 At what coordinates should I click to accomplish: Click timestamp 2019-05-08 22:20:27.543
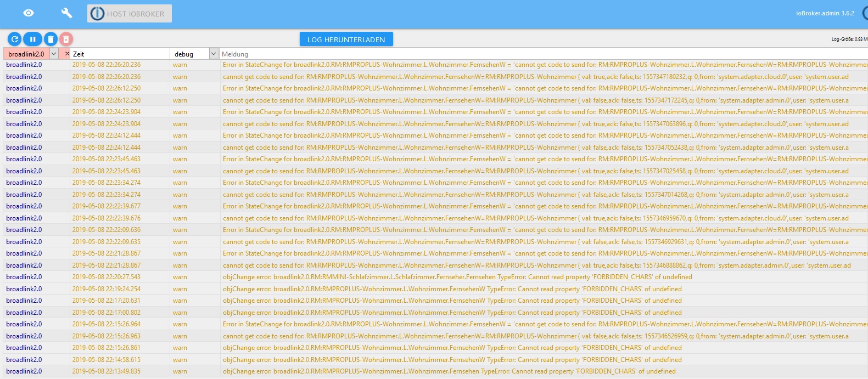point(107,277)
